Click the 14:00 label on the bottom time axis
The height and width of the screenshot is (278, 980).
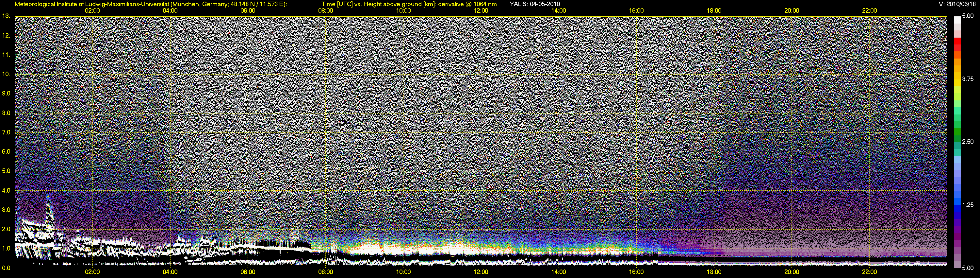click(559, 272)
